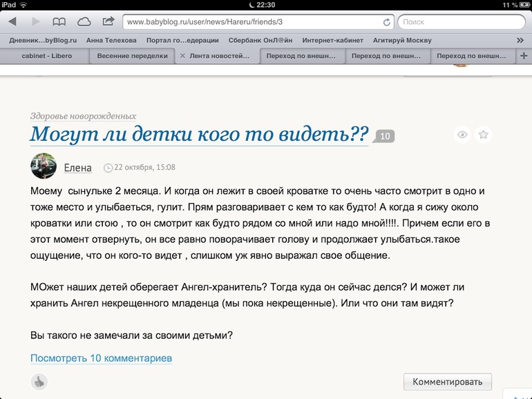Close the Лента новостей tab
The width and height of the screenshot is (532, 399).
point(182,56)
